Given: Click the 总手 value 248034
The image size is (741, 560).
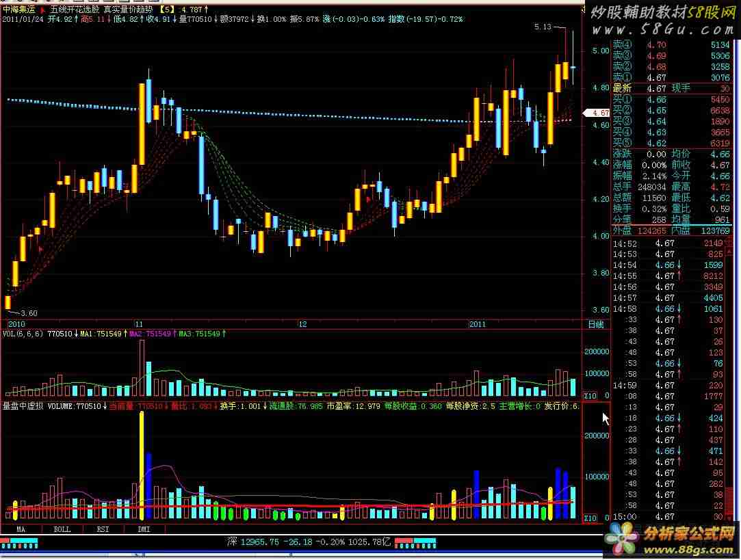Looking at the screenshot, I should (x=651, y=187).
